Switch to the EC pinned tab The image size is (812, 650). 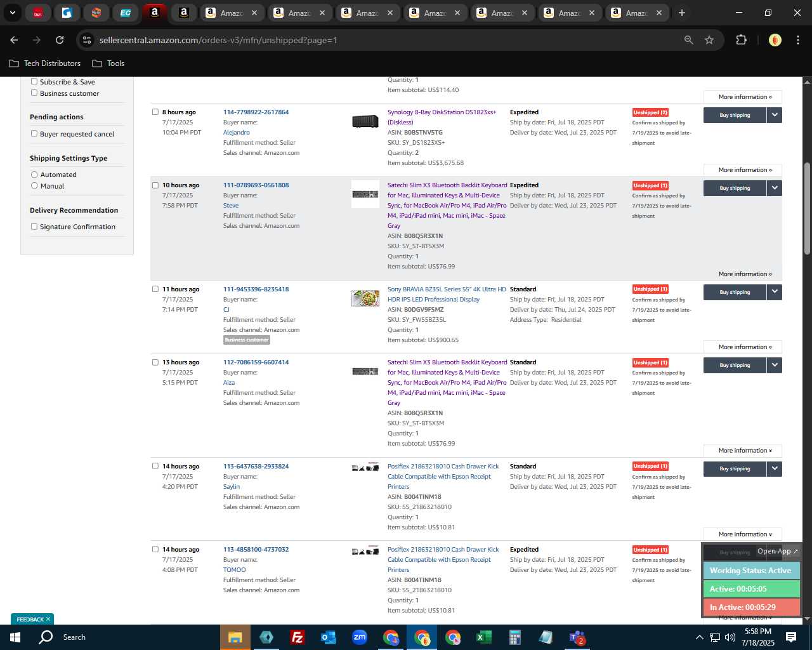tap(126, 13)
